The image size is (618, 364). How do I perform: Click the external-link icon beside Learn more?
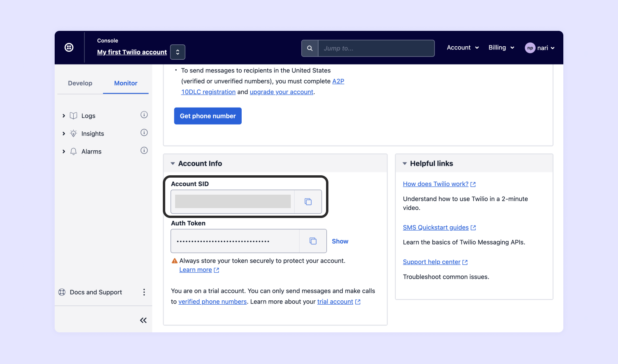(216, 270)
